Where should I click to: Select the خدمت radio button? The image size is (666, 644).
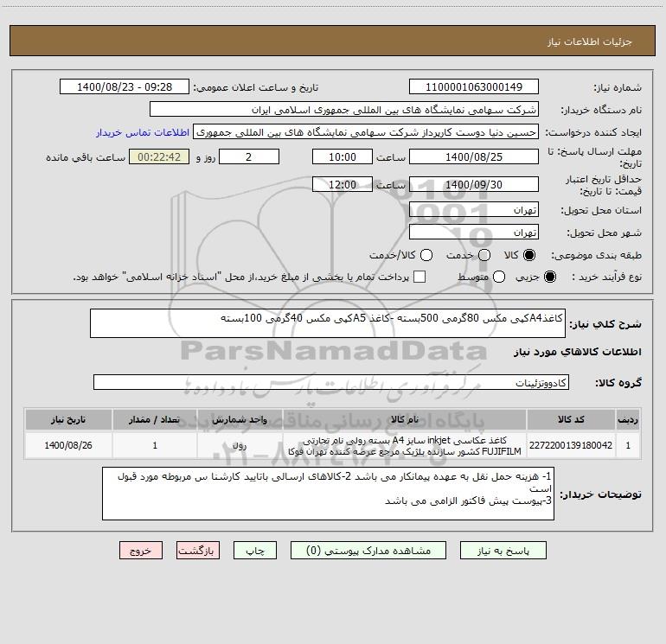click(484, 255)
